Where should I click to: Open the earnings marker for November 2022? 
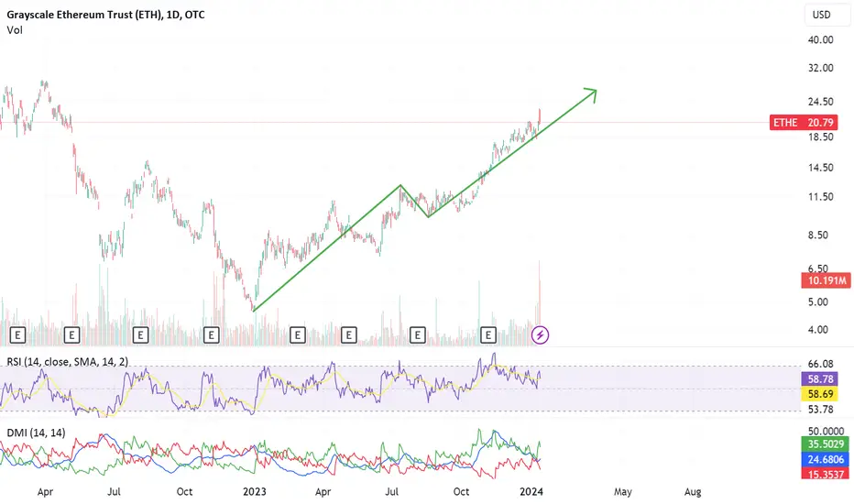pos(212,334)
